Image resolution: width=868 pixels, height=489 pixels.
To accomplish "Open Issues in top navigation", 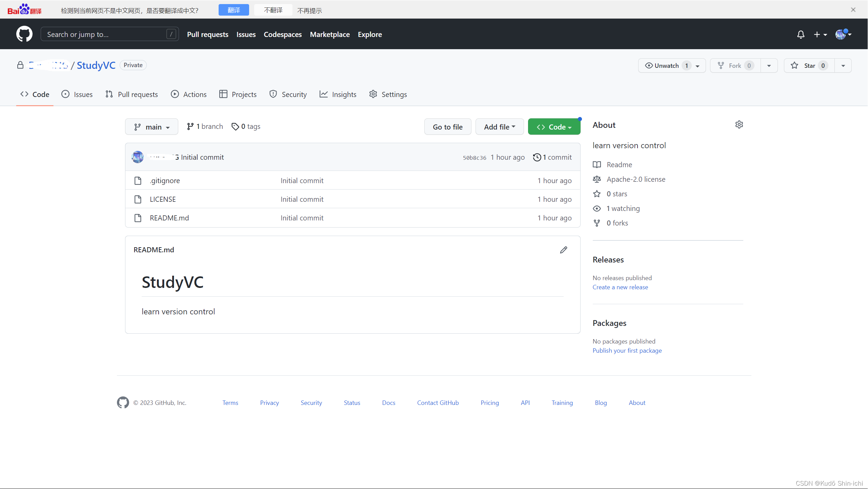I will click(246, 35).
